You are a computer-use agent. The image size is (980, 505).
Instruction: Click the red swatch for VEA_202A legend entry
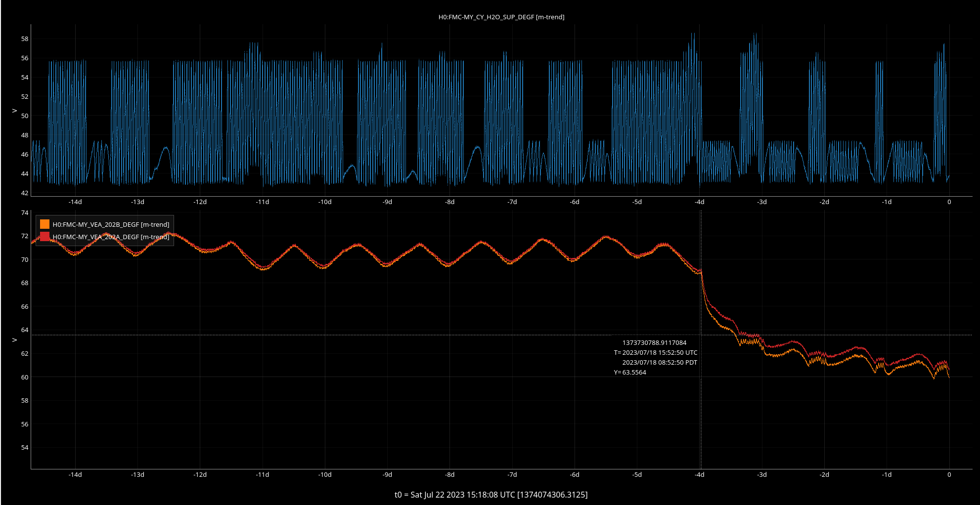[x=45, y=237]
